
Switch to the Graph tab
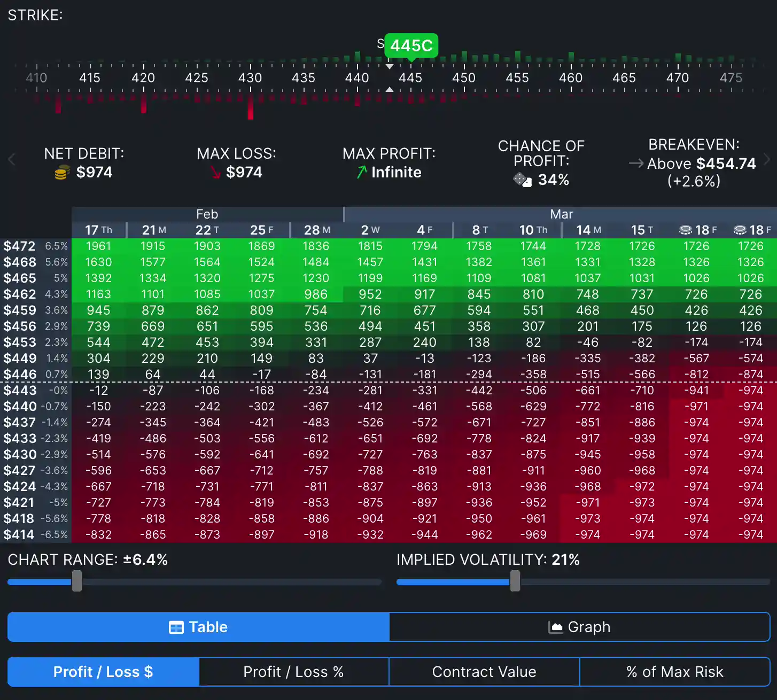579,627
